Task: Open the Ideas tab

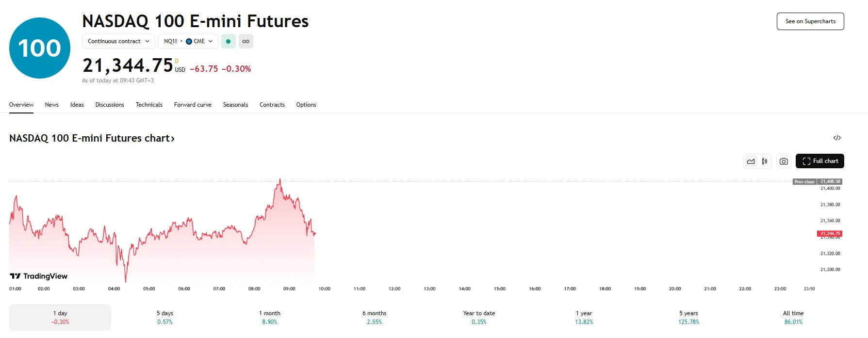Action: [x=77, y=105]
